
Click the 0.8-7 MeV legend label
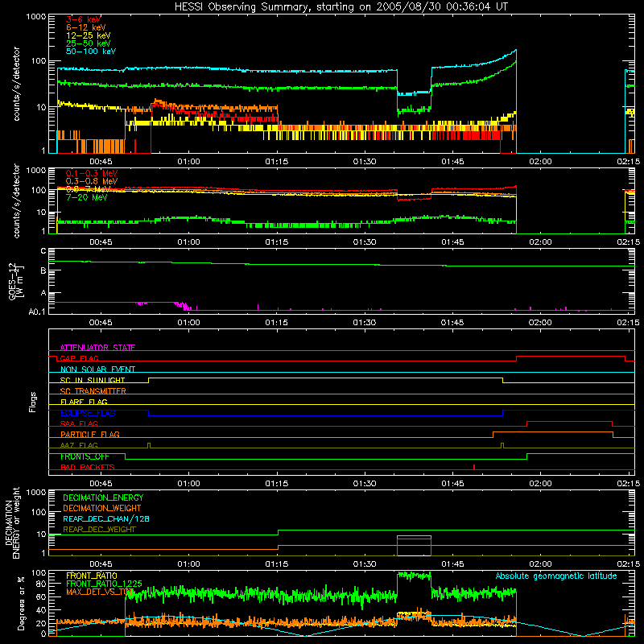coord(88,189)
